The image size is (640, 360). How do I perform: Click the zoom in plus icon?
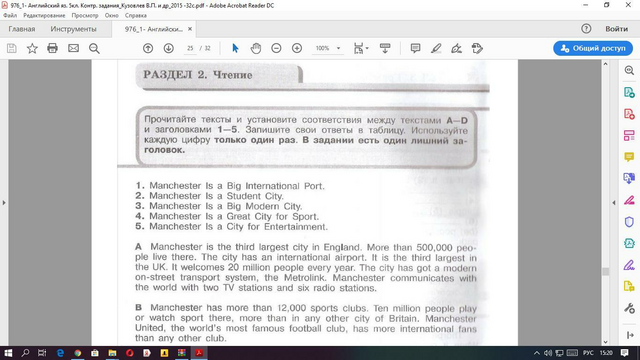click(x=297, y=48)
